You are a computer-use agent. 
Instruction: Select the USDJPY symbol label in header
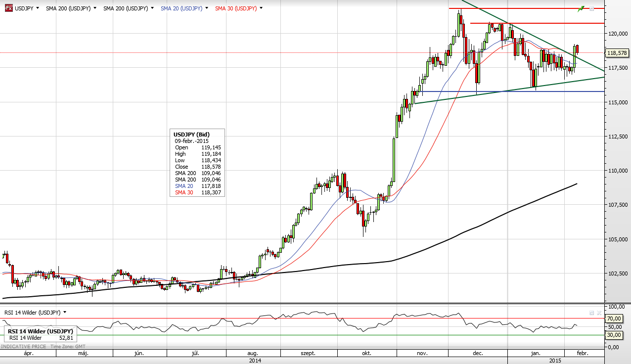coord(24,8)
